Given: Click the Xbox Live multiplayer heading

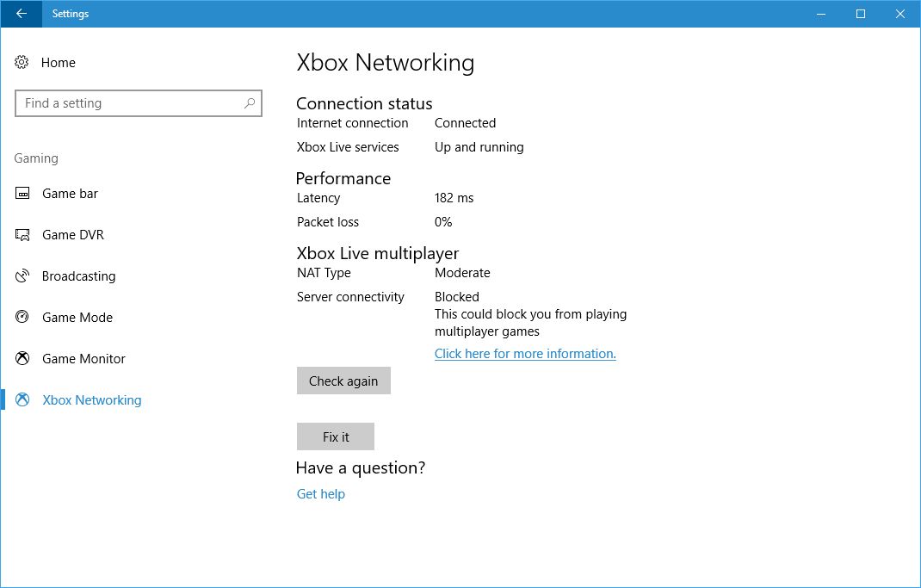Looking at the screenshot, I should (378, 253).
